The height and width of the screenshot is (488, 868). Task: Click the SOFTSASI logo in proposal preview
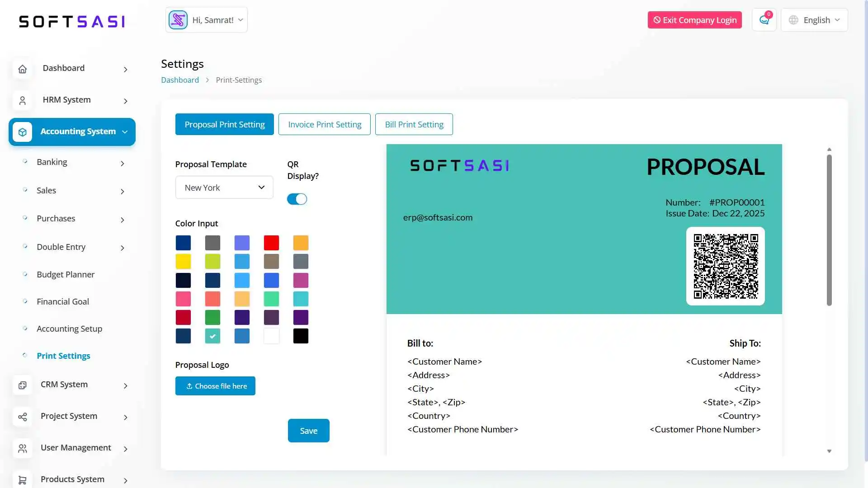(x=459, y=165)
